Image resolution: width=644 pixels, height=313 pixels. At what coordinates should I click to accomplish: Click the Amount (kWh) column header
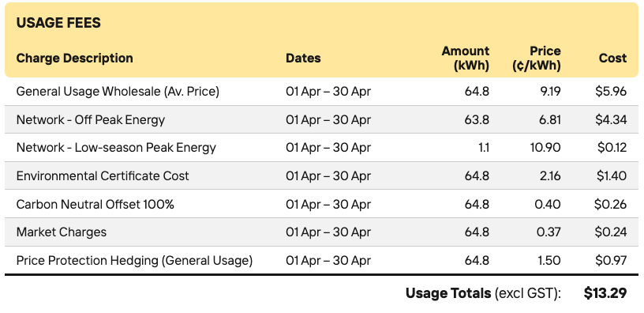pyautogui.click(x=466, y=58)
